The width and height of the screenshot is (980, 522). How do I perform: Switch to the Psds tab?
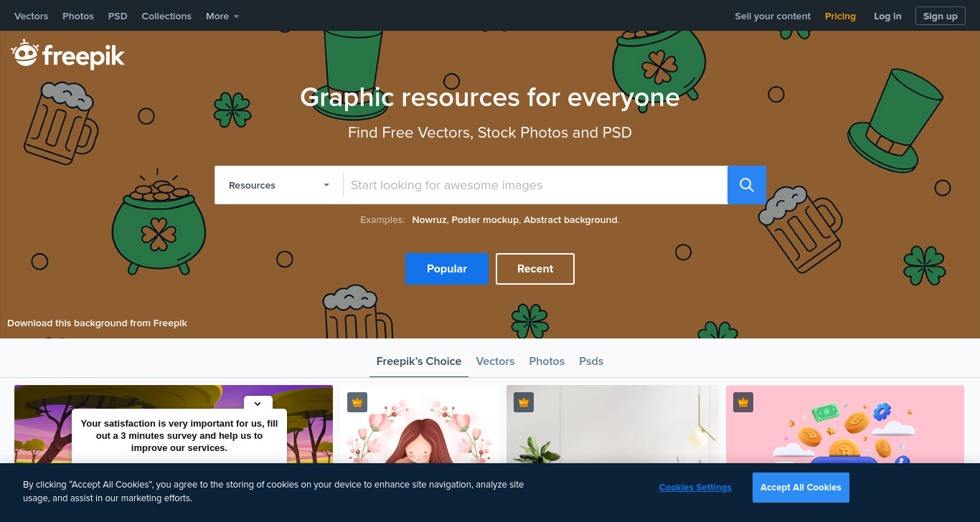pos(591,361)
